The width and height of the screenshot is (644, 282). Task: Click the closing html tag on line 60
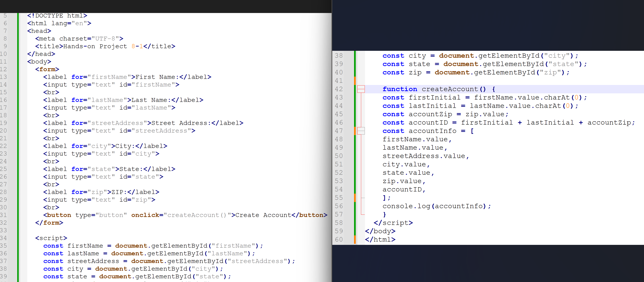coord(380,239)
